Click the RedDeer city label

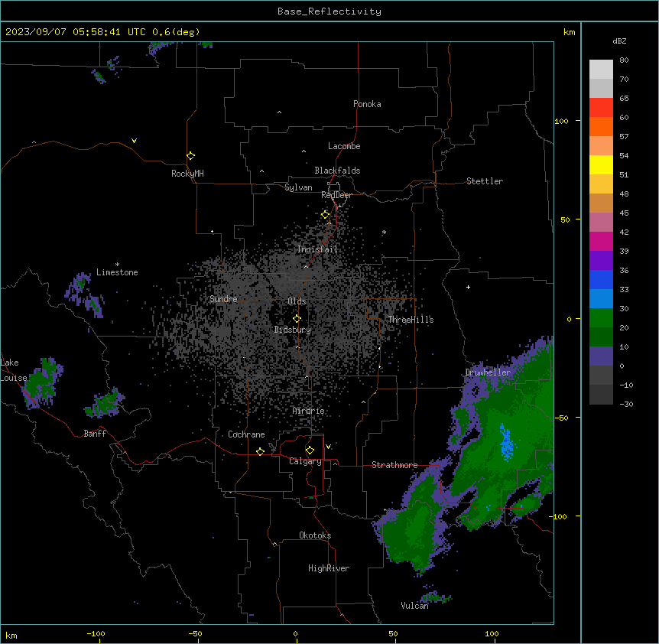pos(336,195)
